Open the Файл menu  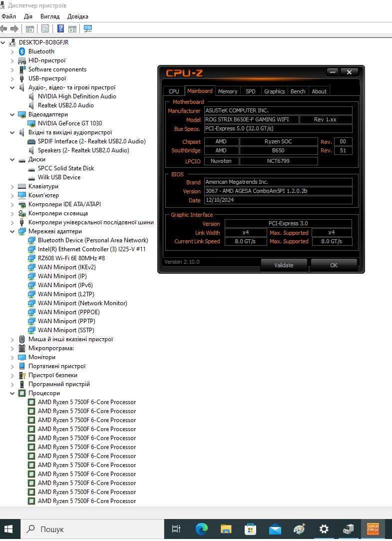point(8,16)
